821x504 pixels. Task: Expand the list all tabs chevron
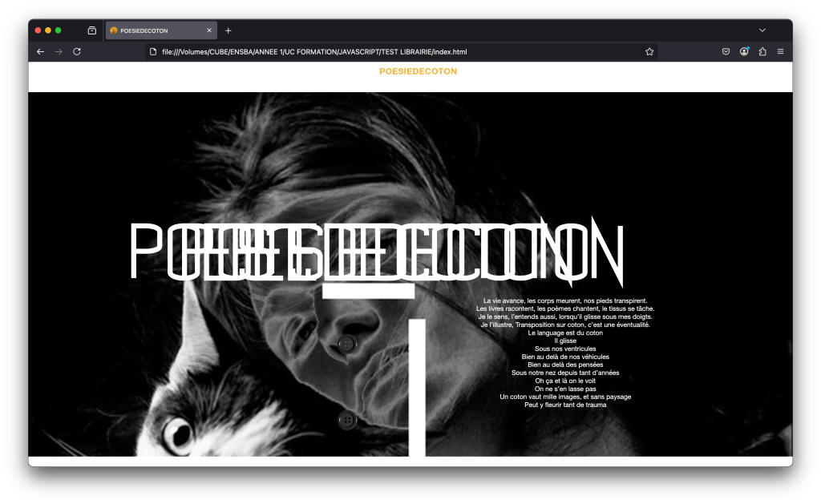pos(762,30)
